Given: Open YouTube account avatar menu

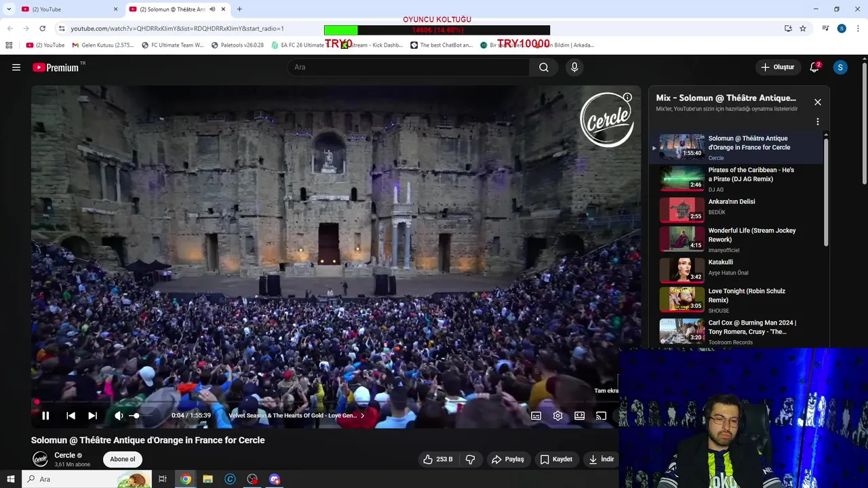Looking at the screenshot, I should click(840, 67).
